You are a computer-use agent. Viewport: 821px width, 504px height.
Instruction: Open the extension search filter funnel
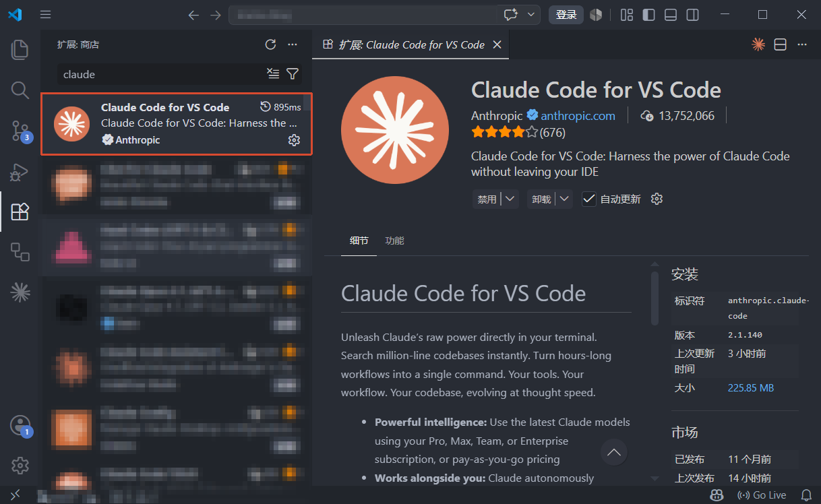(293, 73)
